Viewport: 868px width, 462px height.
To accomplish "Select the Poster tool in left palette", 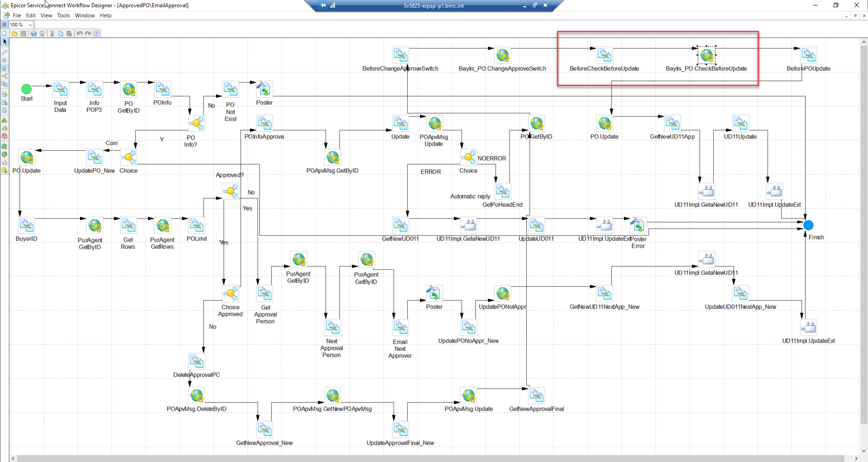I will pos(5,94).
